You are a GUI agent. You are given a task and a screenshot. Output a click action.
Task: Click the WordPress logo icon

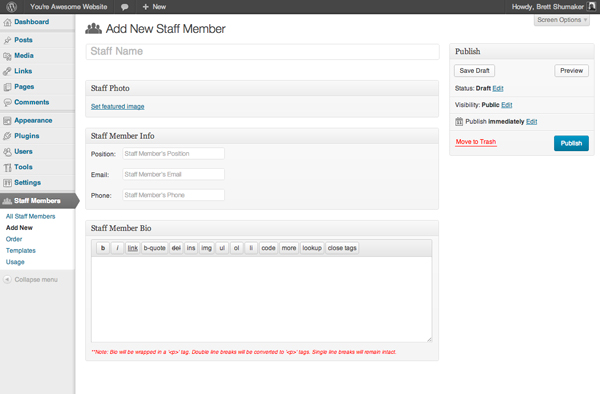(x=11, y=7)
